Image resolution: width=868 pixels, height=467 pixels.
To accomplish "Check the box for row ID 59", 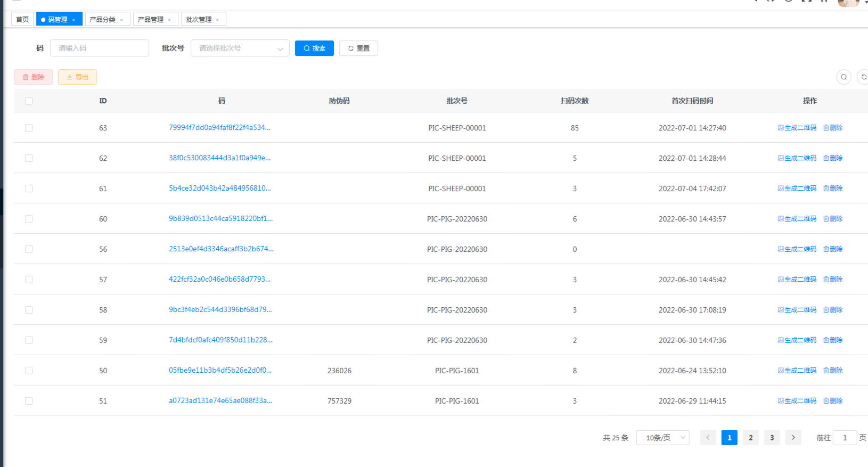I will click(29, 340).
